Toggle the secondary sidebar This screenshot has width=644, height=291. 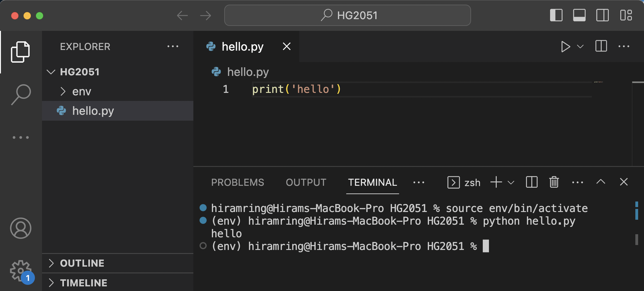pyautogui.click(x=602, y=15)
